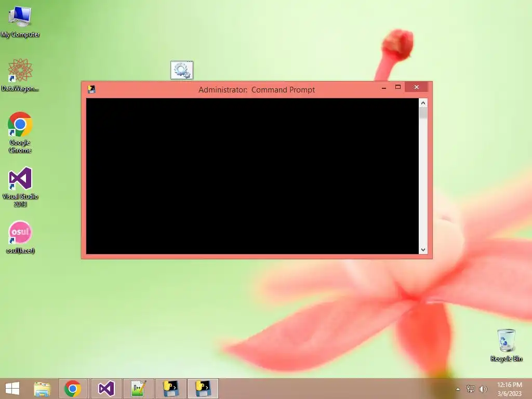
Task: Click scroll down arrow in Command Prompt
Action: (423, 250)
